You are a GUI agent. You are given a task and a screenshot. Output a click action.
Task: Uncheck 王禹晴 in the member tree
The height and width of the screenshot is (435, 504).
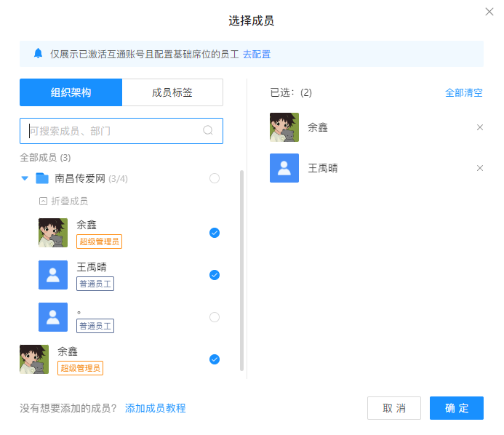click(215, 275)
